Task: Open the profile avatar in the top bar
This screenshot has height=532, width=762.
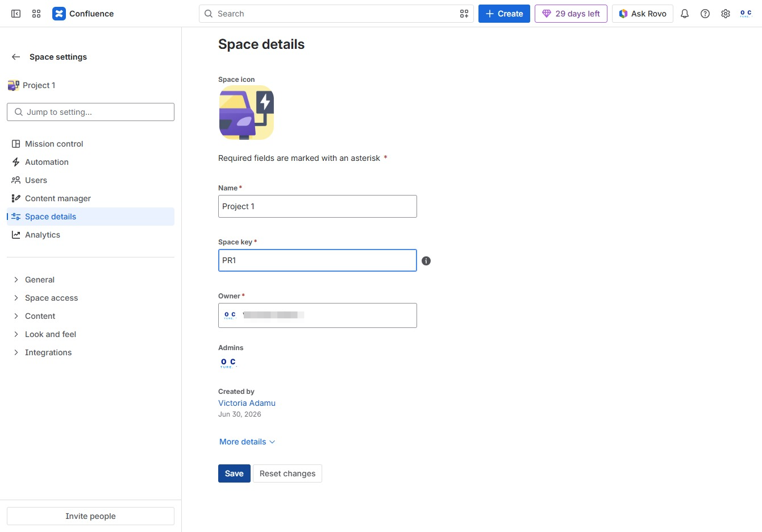Action: click(746, 14)
